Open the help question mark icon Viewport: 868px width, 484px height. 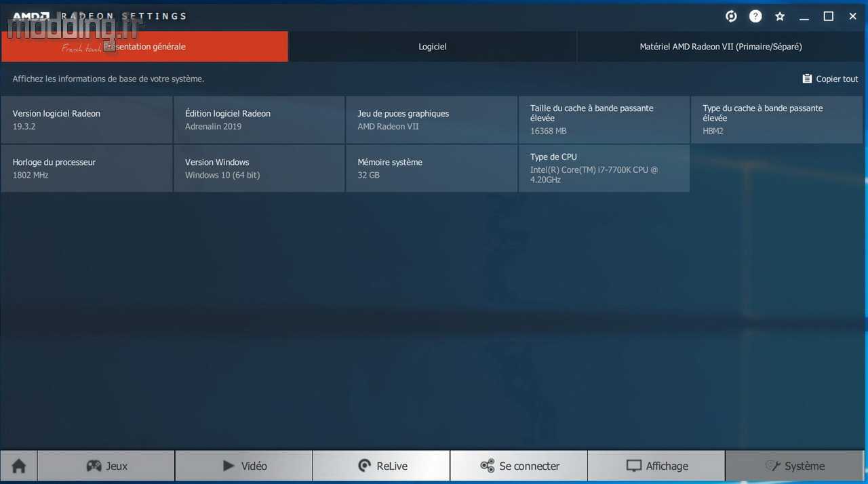click(755, 16)
